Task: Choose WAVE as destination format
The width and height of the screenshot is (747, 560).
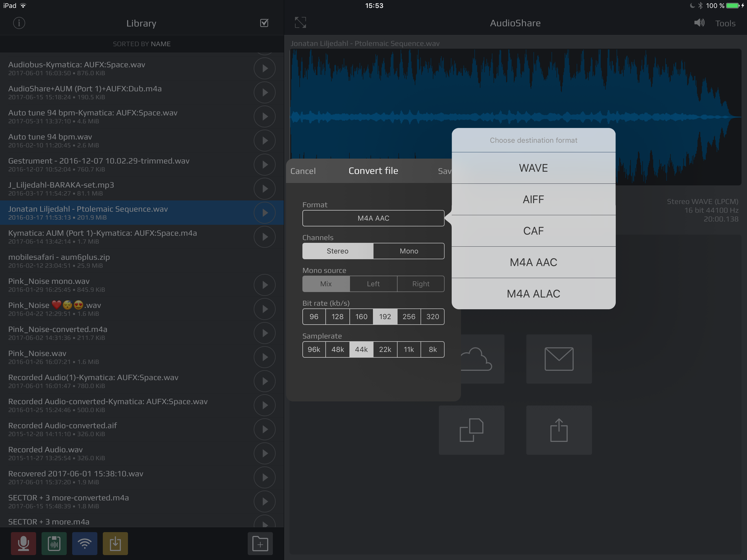Action: 533,168
